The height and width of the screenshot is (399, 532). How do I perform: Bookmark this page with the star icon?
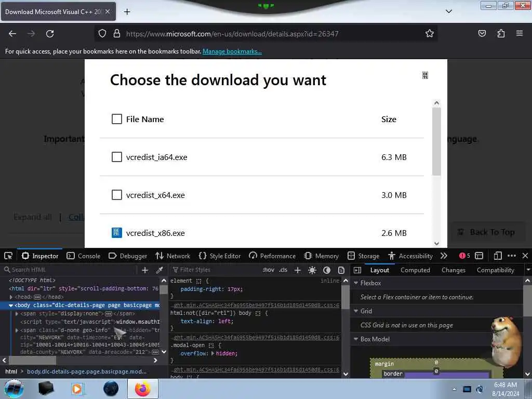point(430,33)
